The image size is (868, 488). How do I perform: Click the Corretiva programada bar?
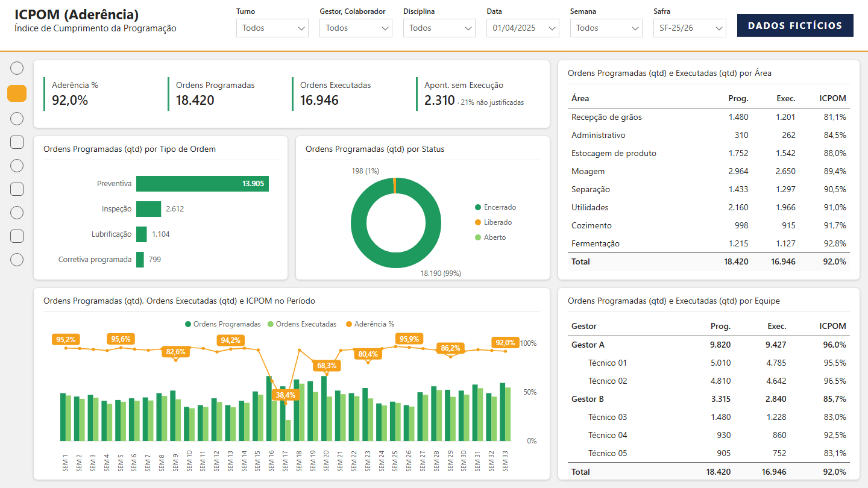[140, 260]
